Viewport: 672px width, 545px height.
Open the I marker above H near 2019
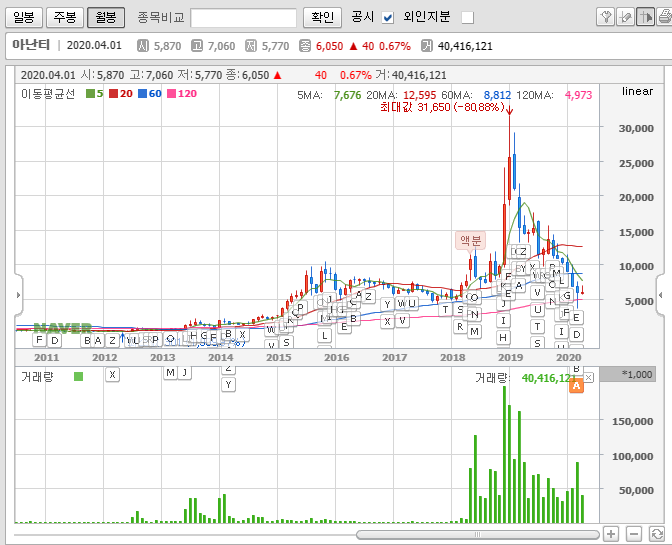pos(503,320)
